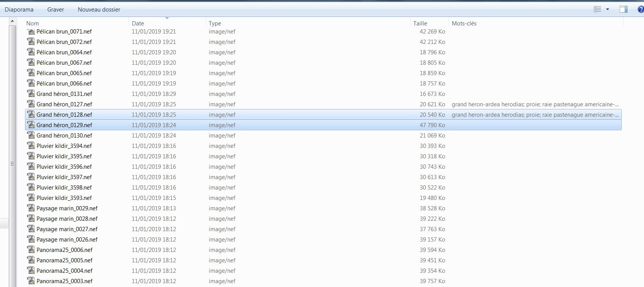Screen dimensions: 644x287
Task: Click keywords of Grand héron_0128.nef
Action: (x=535, y=114)
